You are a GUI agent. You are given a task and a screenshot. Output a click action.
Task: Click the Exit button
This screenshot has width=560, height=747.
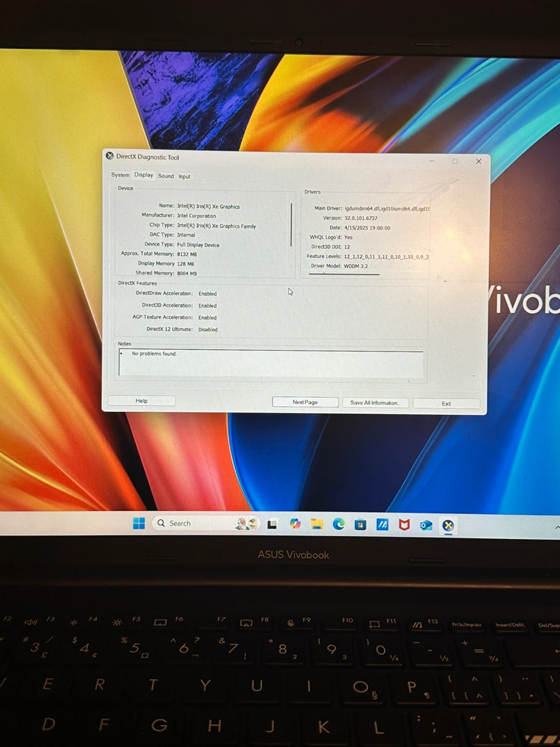(x=446, y=403)
